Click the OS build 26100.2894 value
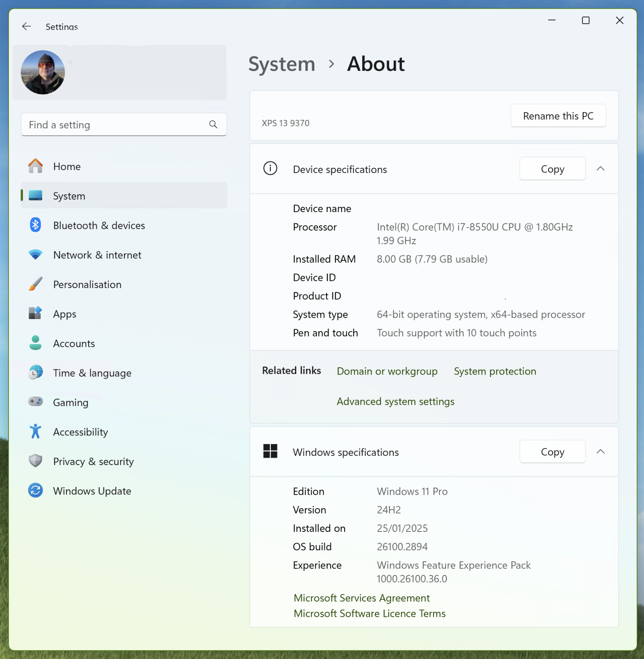 pyautogui.click(x=402, y=547)
